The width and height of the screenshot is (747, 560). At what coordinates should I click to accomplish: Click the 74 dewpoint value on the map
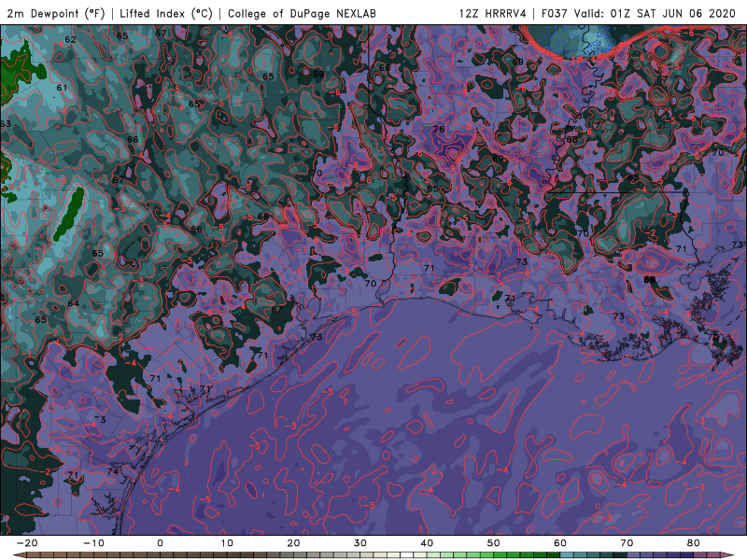pyautogui.click(x=112, y=471)
